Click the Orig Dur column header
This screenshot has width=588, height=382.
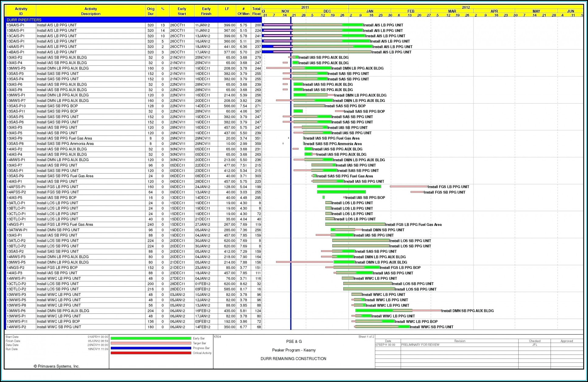150,11
